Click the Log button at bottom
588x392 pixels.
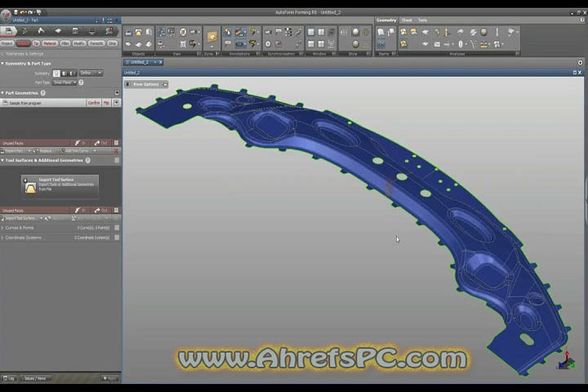point(9,378)
